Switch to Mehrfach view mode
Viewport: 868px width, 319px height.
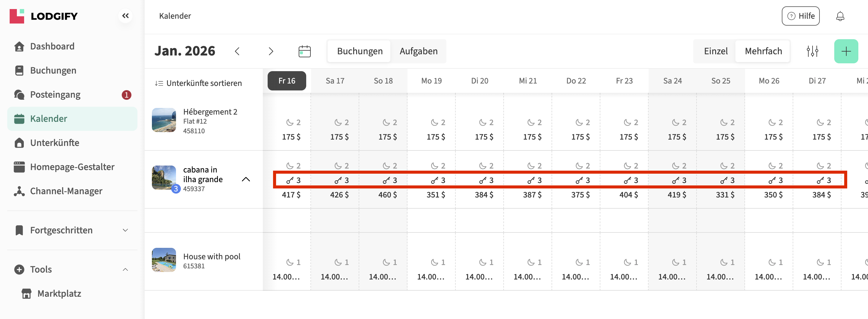(x=763, y=51)
